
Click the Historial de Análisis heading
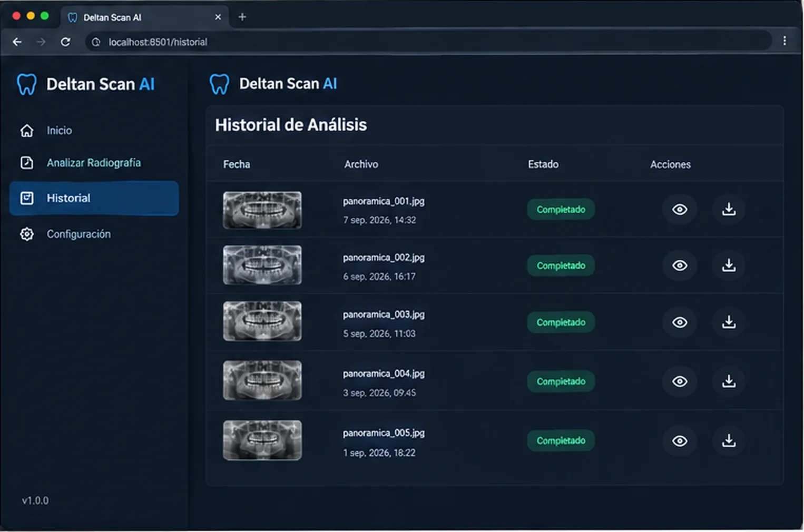pyautogui.click(x=291, y=125)
